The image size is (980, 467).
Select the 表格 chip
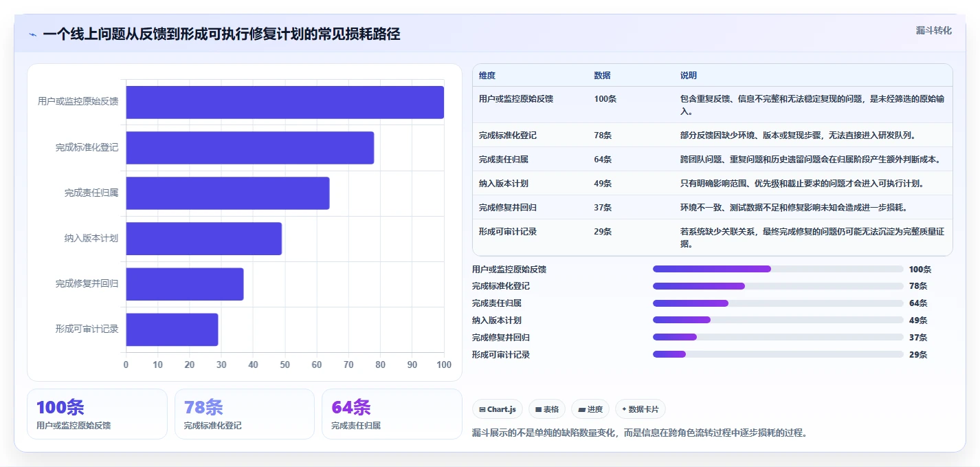547,409
